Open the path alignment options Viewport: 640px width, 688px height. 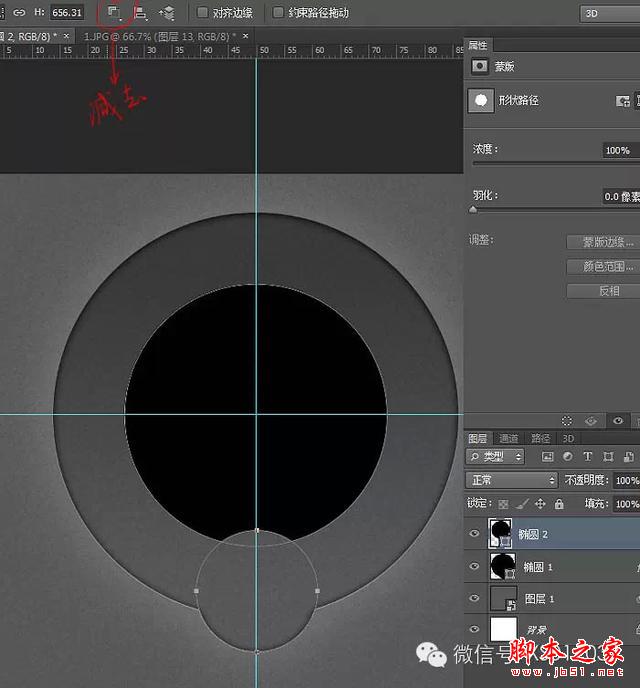tap(140, 13)
